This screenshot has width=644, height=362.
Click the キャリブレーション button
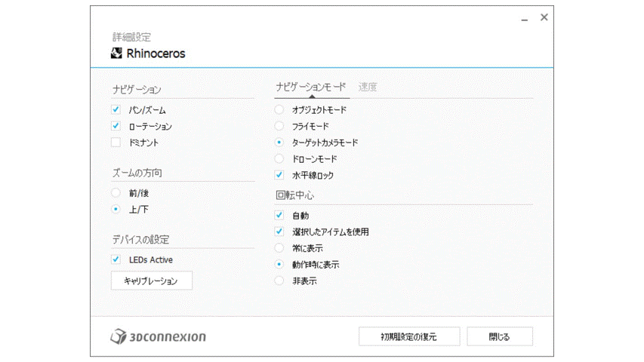152,281
